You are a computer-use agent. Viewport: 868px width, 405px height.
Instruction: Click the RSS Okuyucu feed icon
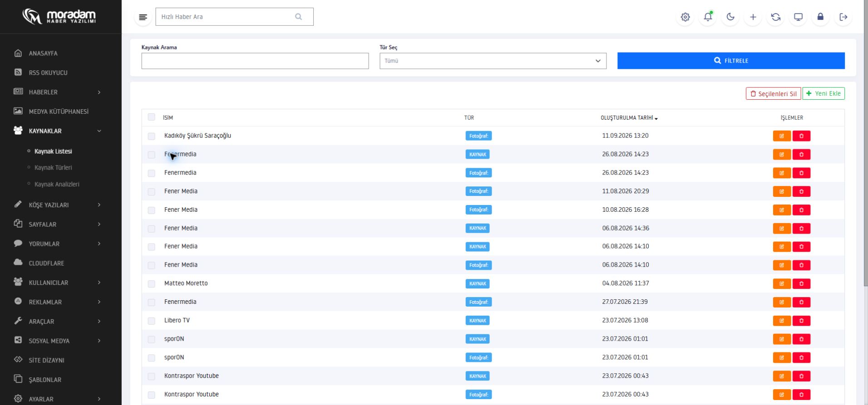pos(18,72)
